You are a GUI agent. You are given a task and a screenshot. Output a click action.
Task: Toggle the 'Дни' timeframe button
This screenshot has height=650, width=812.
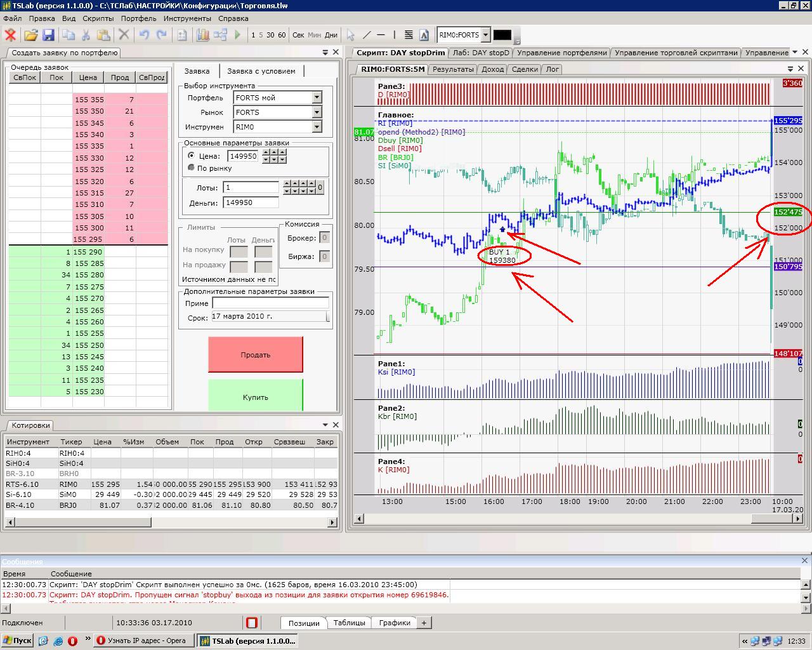(x=331, y=35)
